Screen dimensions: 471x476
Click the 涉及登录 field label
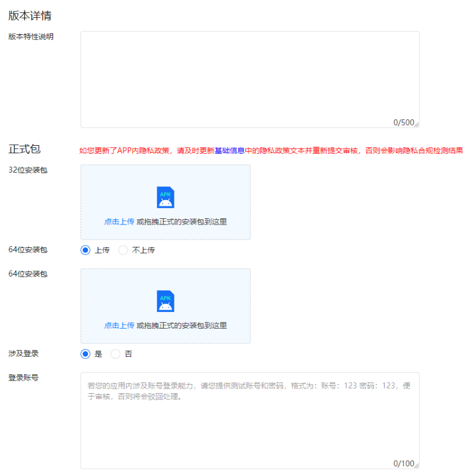(23, 354)
